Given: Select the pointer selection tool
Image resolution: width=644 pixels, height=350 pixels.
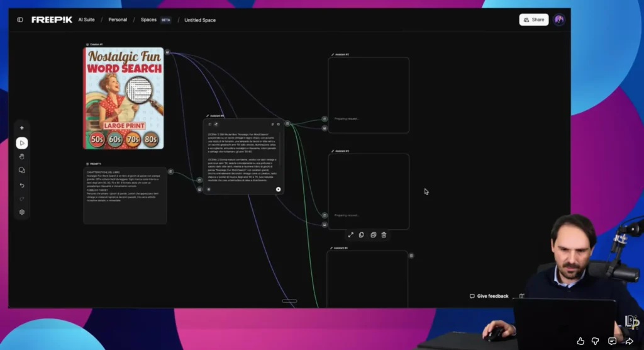Looking at the screenshot, I should point(22,143).
